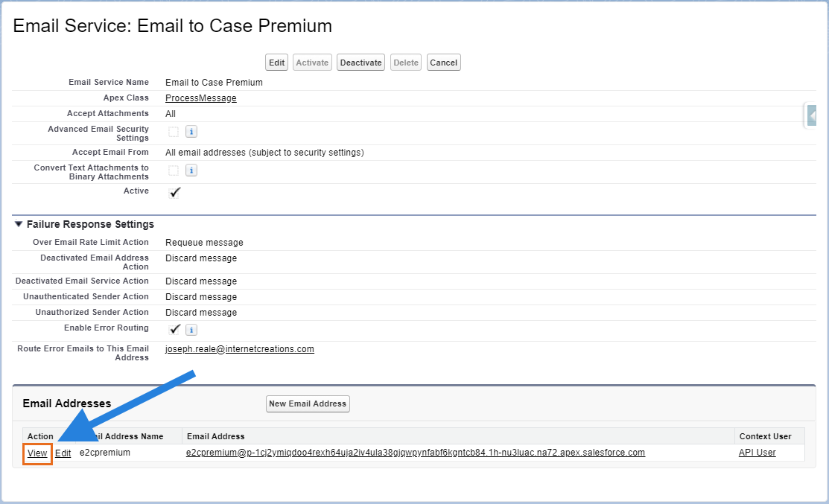Click the Edit button at top
This screenshot has width=829, height=504.
276,63
